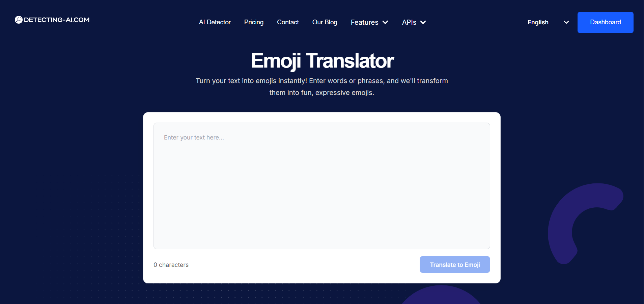The image size is (644, 304).
Task: Visit the Contact page
Action: [288, 22]
